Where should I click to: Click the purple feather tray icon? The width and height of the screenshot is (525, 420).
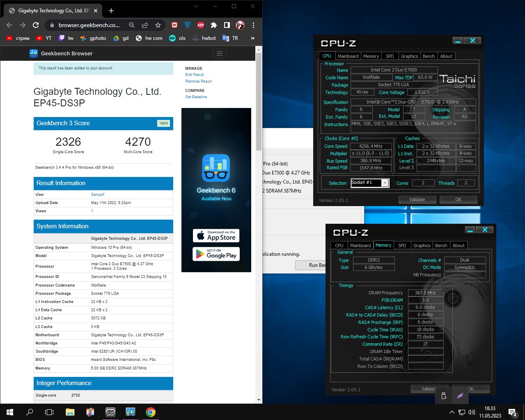click(x=460, y=396)
